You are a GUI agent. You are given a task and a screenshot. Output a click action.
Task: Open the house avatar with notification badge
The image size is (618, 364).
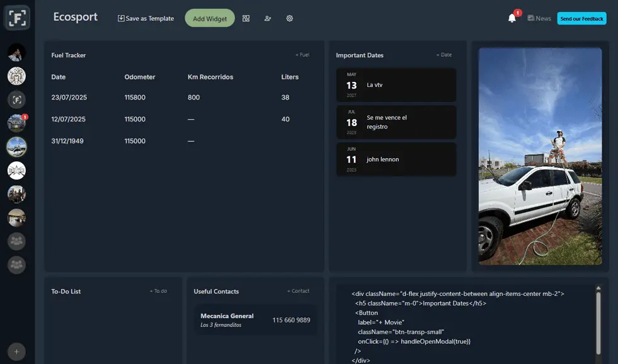coord(16,123)
